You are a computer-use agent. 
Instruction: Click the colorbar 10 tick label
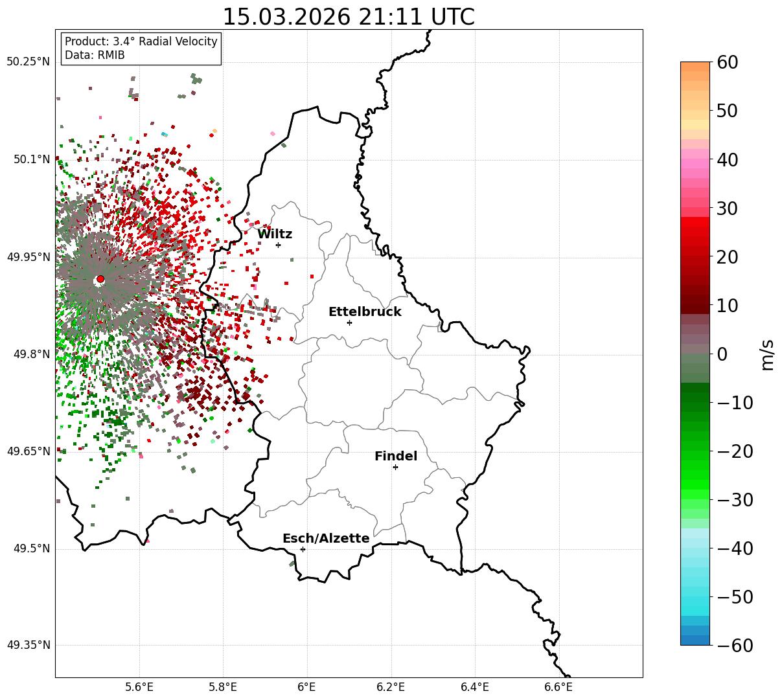pyautogui.click(x=726, y=306)
